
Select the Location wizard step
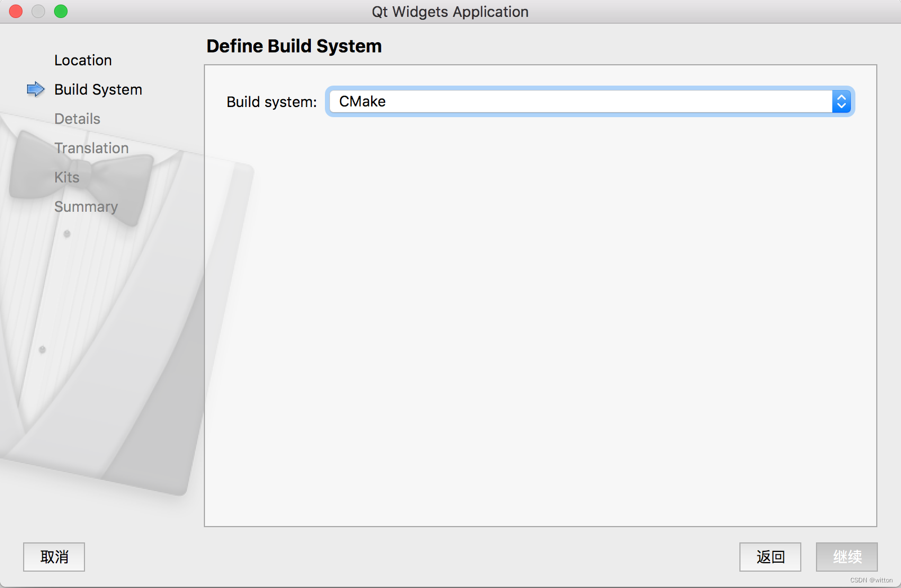pyautogui.click(x=83, y=60)
